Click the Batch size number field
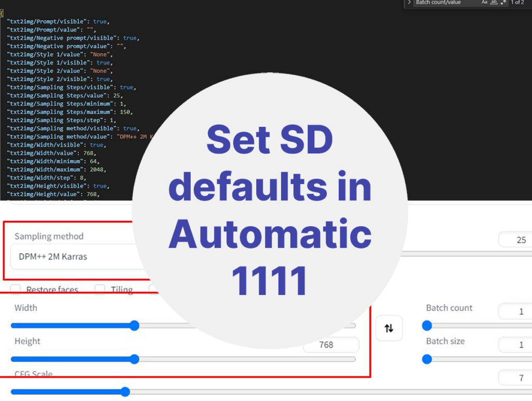The height and width of the screenshot is (401, 532). [x=515, y=345]
